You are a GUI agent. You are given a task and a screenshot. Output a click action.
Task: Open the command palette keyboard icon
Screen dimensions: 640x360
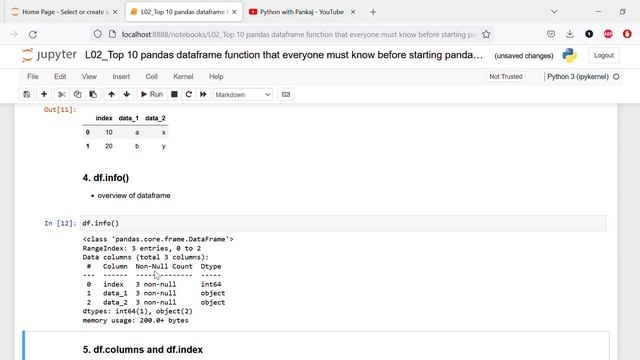pos(286,94)
